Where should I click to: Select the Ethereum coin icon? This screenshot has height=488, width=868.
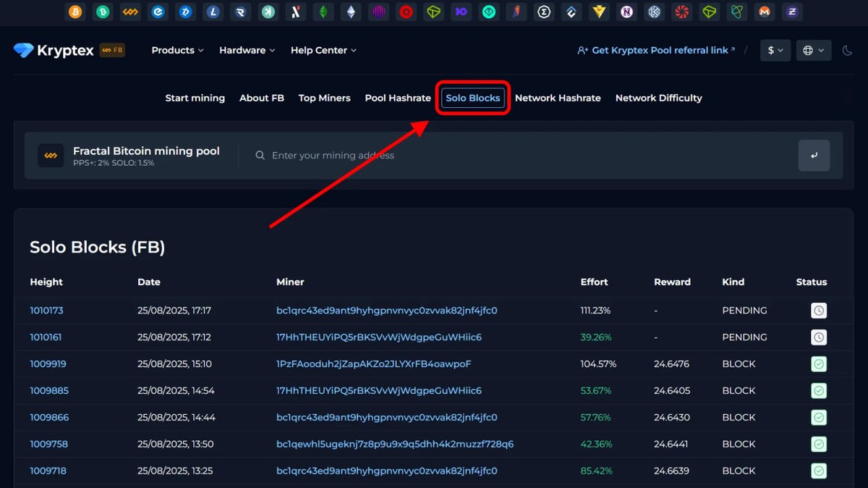[x=351, y=12]
